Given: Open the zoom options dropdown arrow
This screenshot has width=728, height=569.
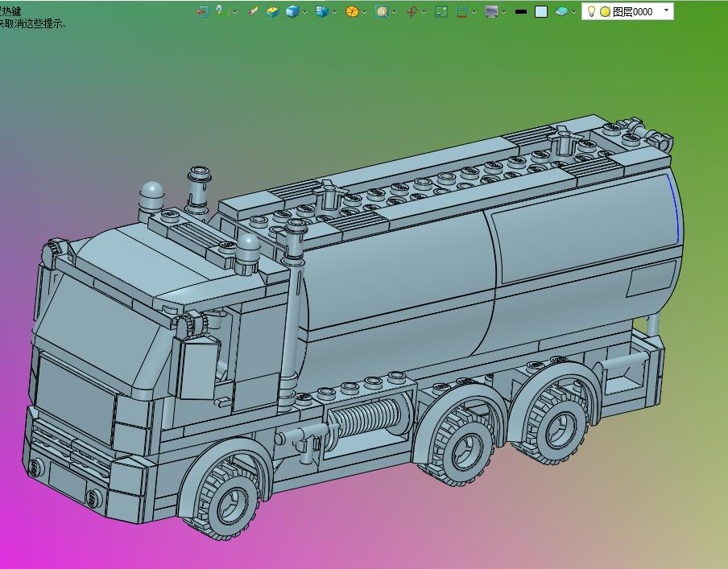Looking at the screenshot, I should pos(394,12).
